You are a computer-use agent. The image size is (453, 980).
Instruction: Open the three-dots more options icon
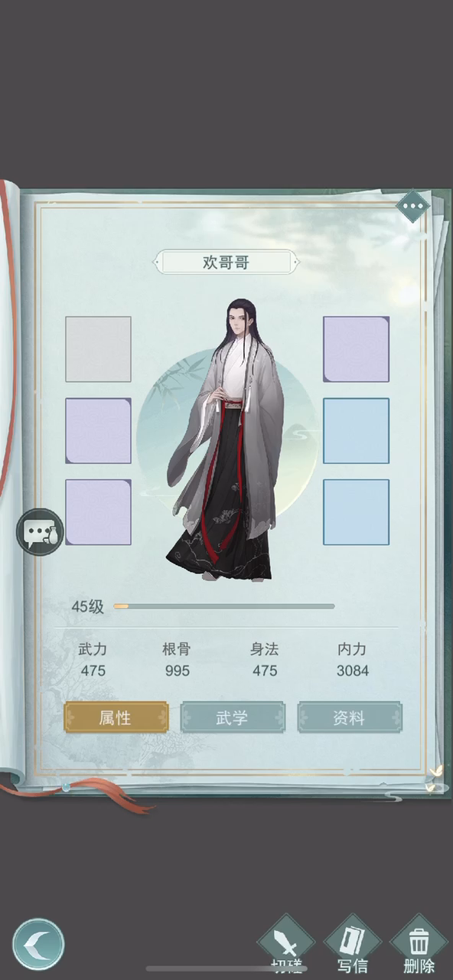pyautogui.click(x=412, y=205)
